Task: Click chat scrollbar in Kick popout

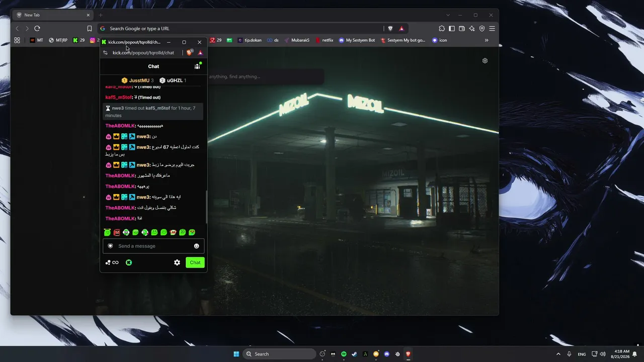Action: (206, 206)
